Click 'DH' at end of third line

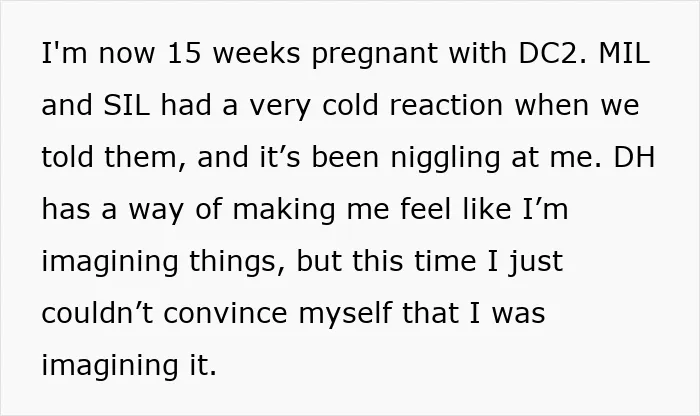tap(634, 157)
